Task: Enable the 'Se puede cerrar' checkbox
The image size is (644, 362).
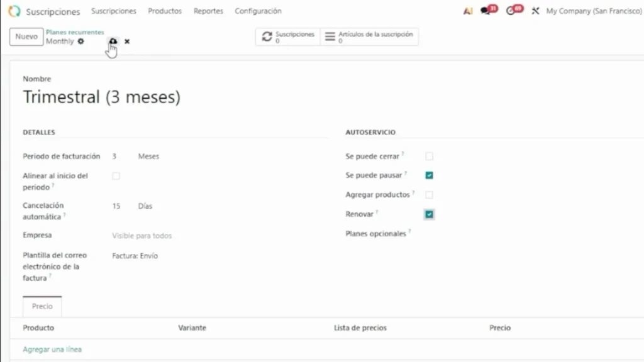Action: (x=429, y=156)
